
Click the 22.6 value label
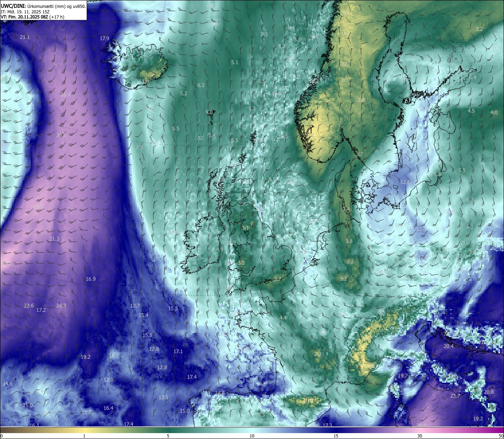(x=29, y=306)
